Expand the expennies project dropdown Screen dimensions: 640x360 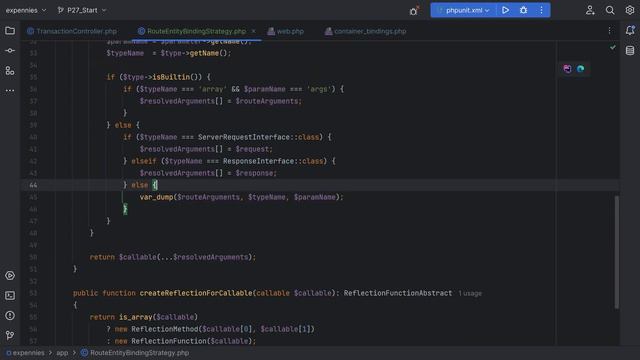(x=26, y=10)
